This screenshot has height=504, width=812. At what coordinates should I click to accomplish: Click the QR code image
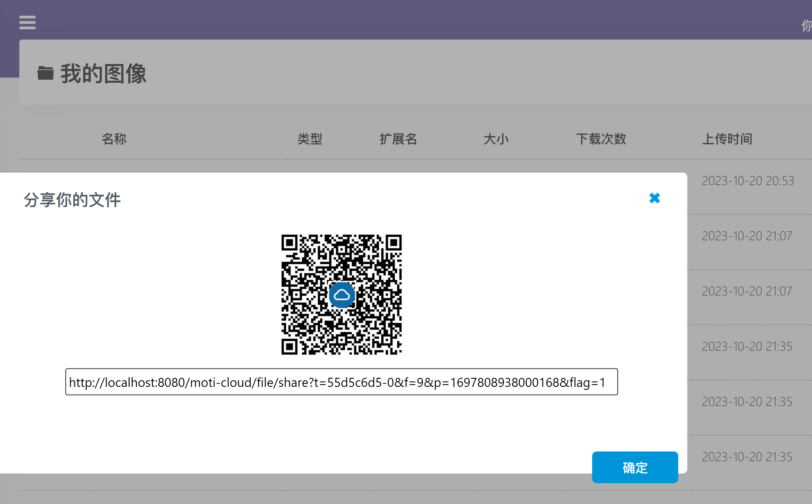(342, 295)
